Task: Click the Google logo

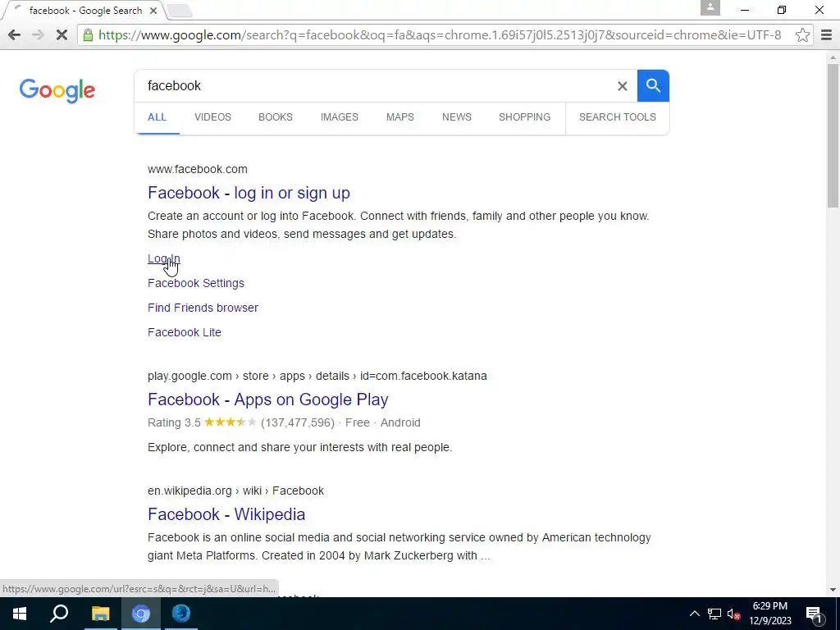Action: [57, 90]
